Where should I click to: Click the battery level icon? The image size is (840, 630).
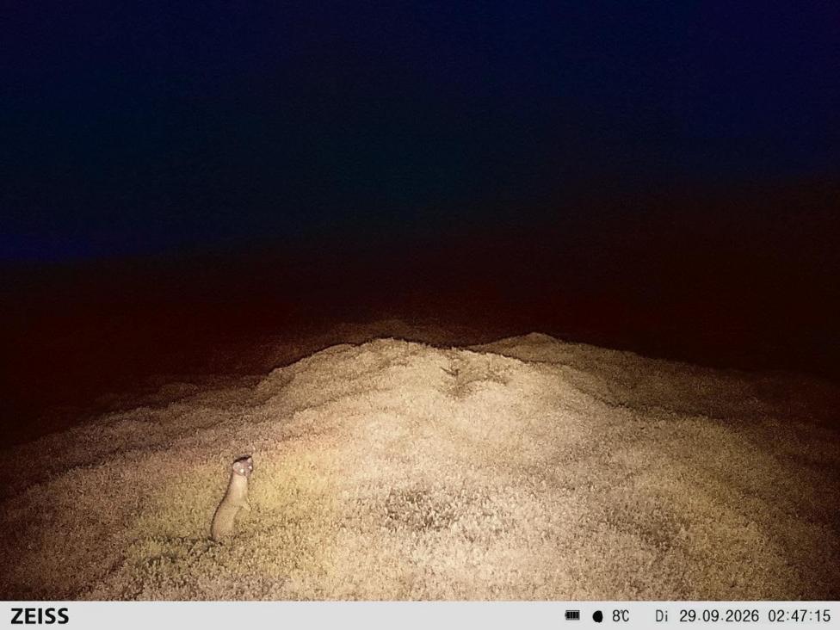tap(572, 615)
